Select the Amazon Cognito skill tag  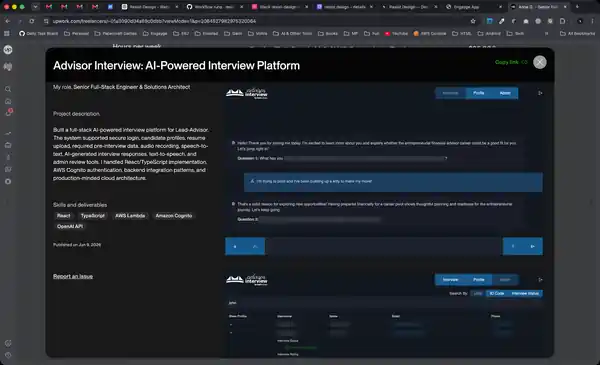coord(174,216)
